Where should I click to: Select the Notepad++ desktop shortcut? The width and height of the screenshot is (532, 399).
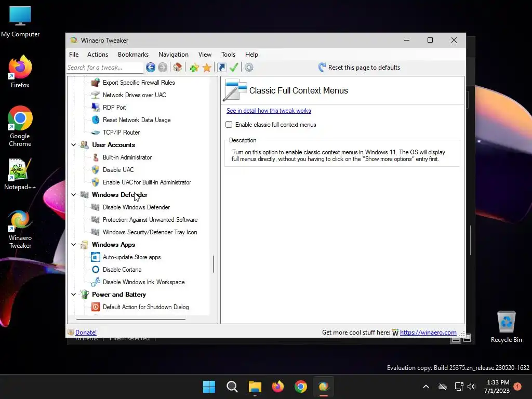click(x=20, y=174)
